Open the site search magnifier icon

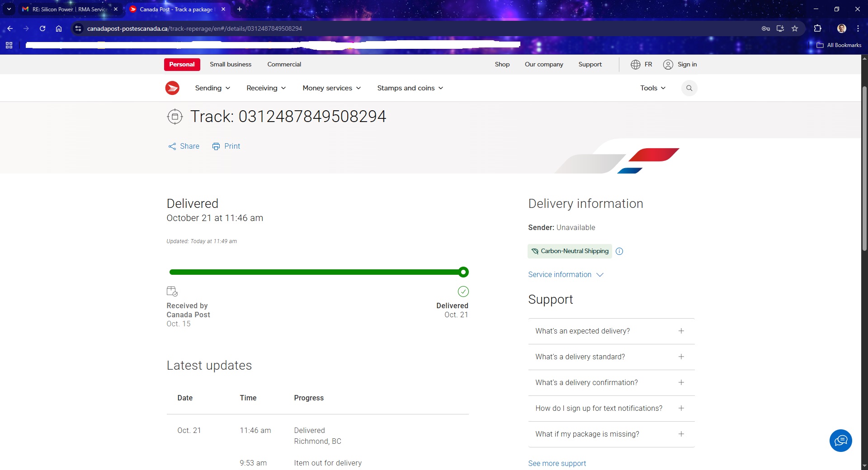point(689,88)
